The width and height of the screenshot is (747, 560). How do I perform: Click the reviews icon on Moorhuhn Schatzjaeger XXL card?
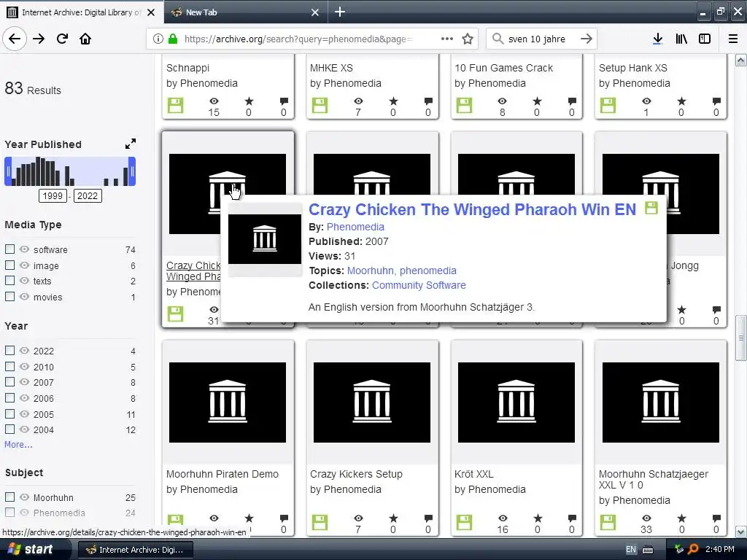[716, 518]
